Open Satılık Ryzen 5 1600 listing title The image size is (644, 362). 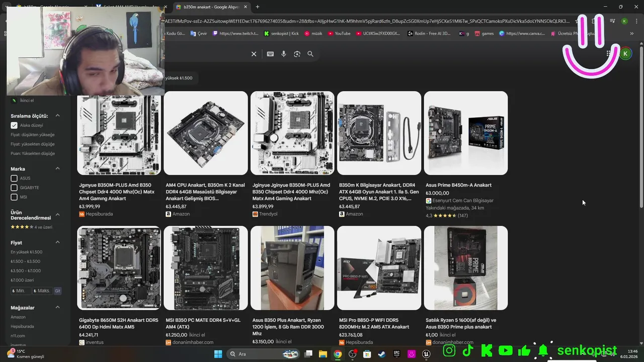[461, 323]
